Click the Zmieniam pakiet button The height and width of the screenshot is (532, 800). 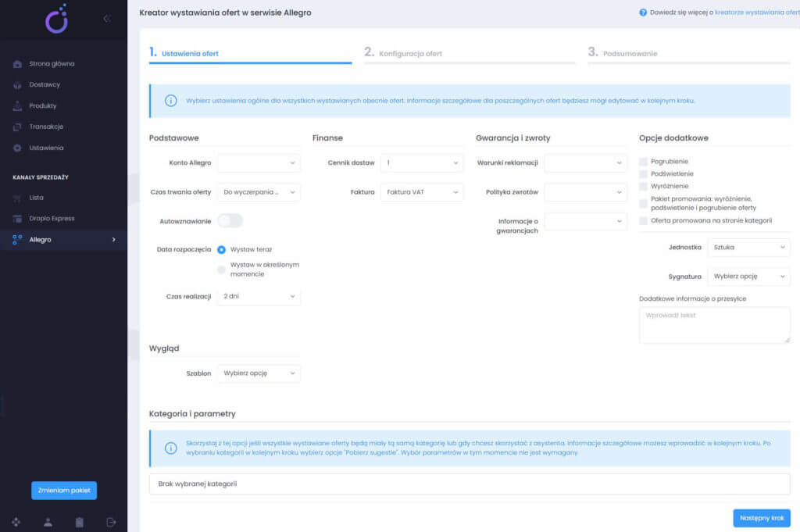(x=64, y=491)
